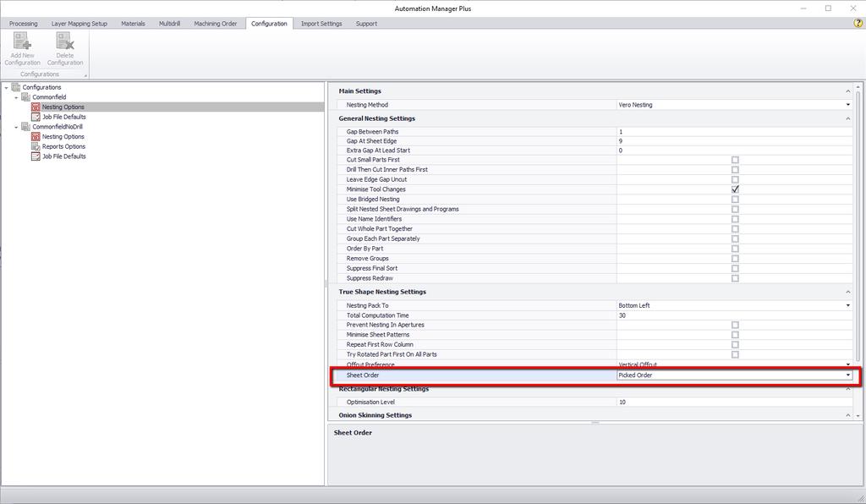This screenshot has height=504, width=866.
Task: Enable Drill Then Cut Inner Paths First
Action: pos(735,170)
